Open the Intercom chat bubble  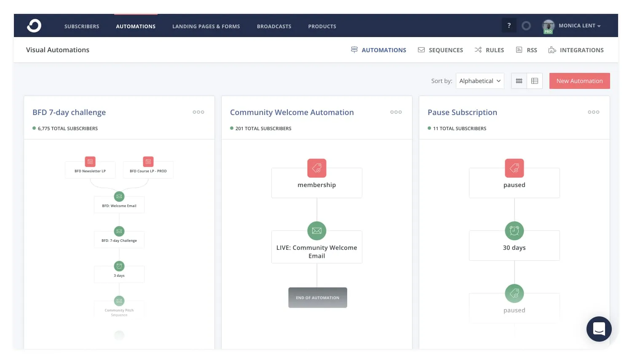tap(599, 329)
